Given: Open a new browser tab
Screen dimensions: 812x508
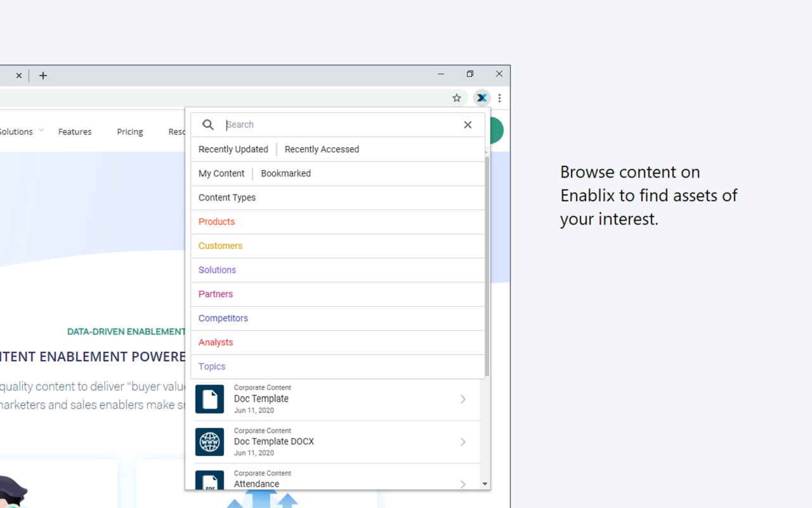Looking at the screenshot, I should [x=43, y=76].
